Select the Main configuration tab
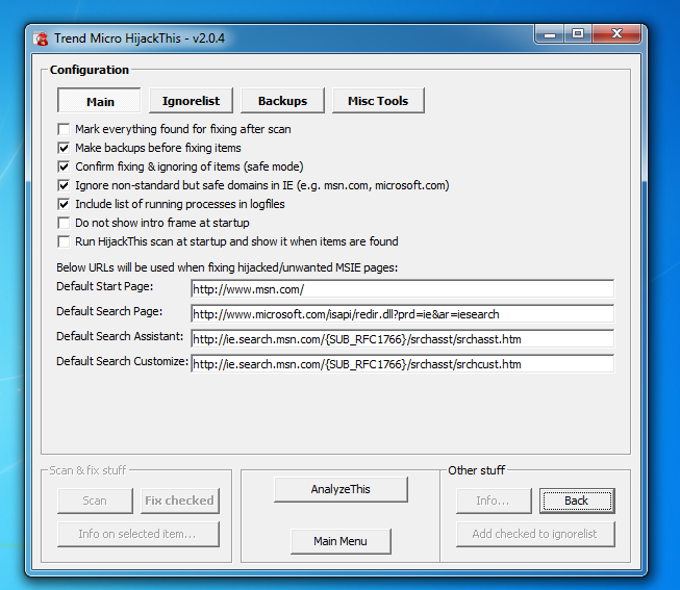 (99, 101)
